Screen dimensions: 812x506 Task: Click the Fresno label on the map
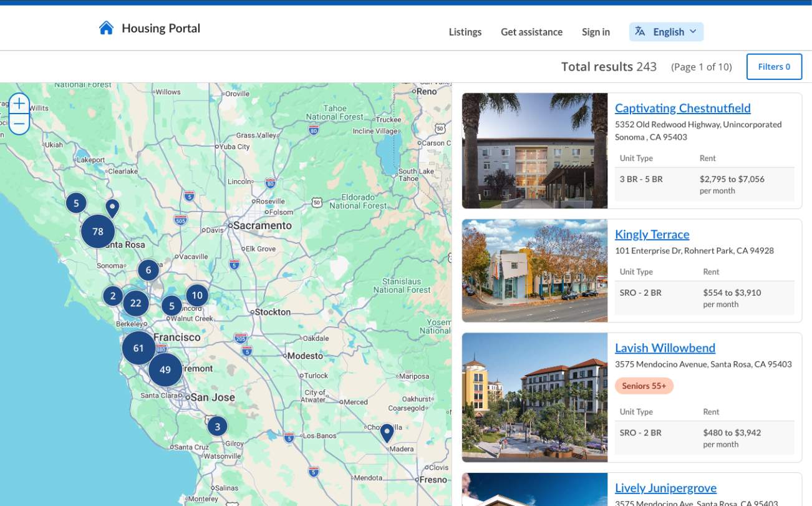pos(433,480)
